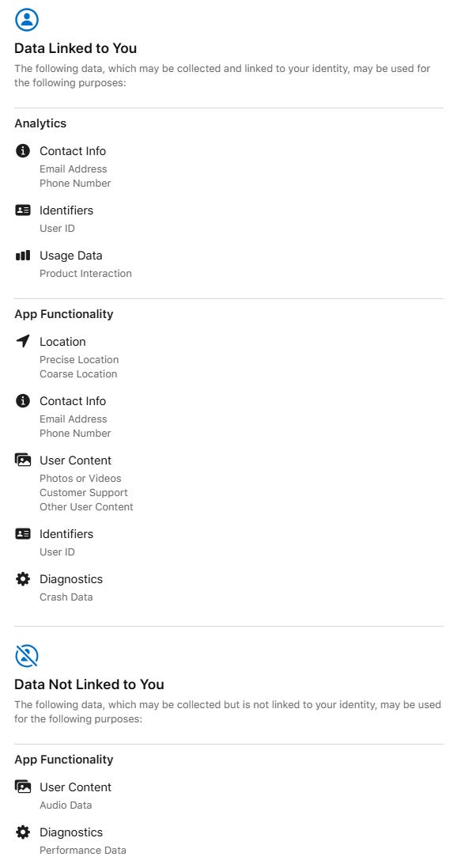The width and height of the screenshot is (453, 868).
Task: Click the Analytics section title
Action: coord(40,123)
